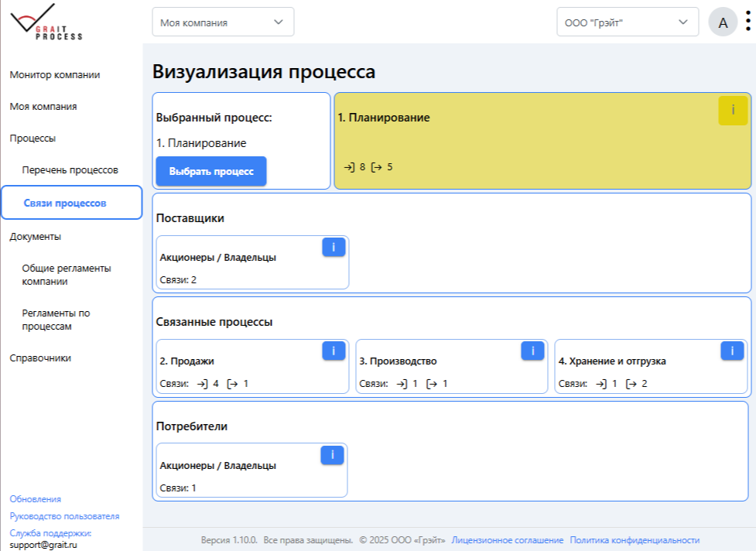Click the info icon on "2. Продажи" card
Screen dimensions: 756x551
pos(333,350)
